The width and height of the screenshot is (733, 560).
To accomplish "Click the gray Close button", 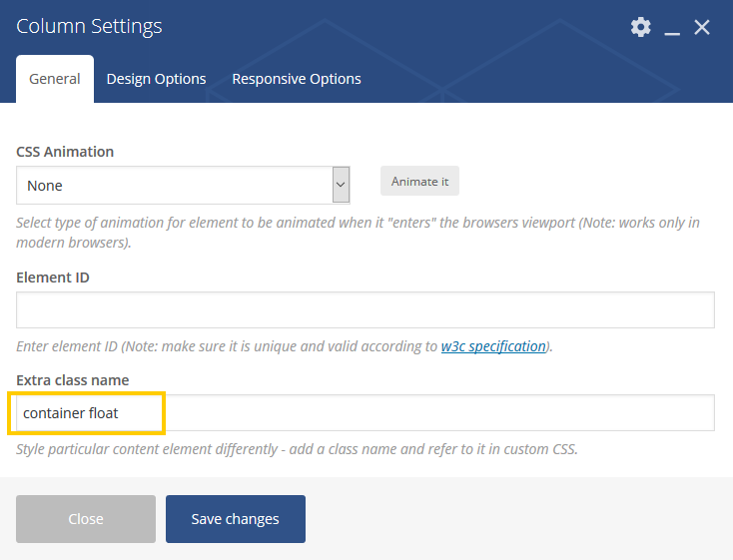I will pos(86,519).
